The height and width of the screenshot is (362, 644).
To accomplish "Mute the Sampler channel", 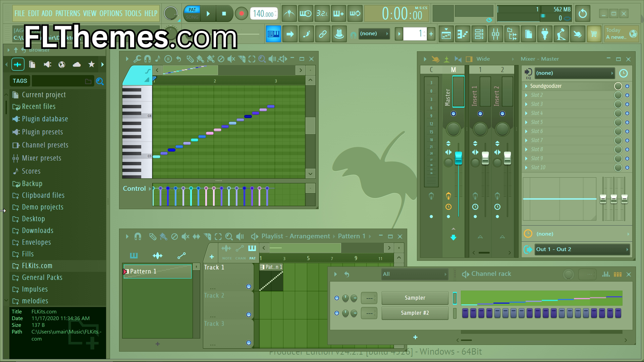I will (337, 298).
